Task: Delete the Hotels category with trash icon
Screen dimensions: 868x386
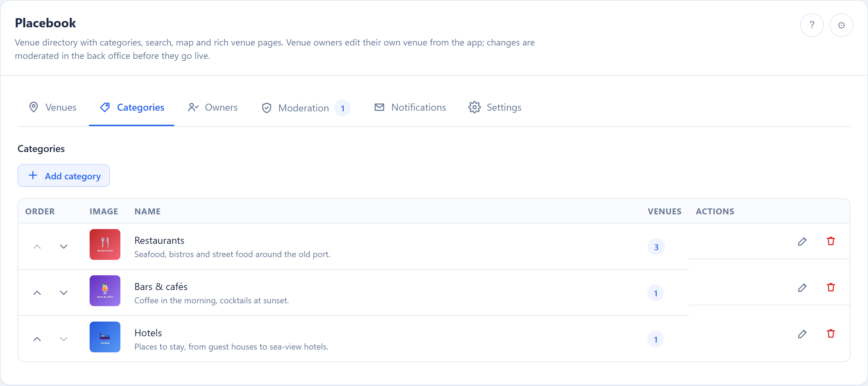Action: (831, 334)
